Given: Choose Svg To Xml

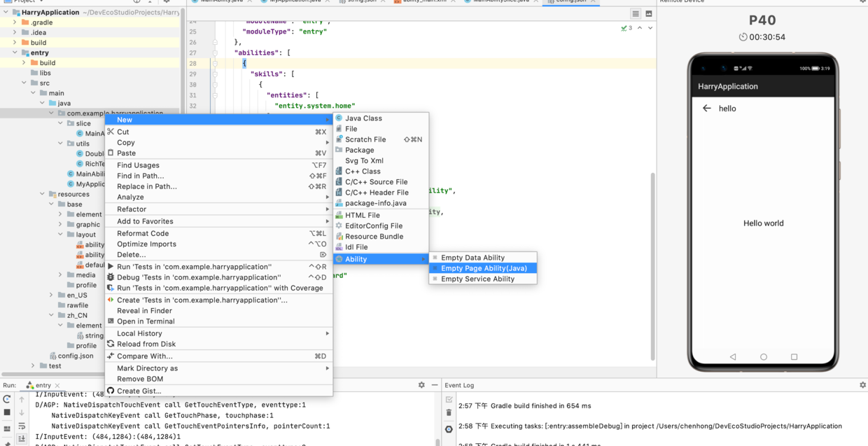Looking at the screenshot, I should pyautogui.click(x=381, y=160).
